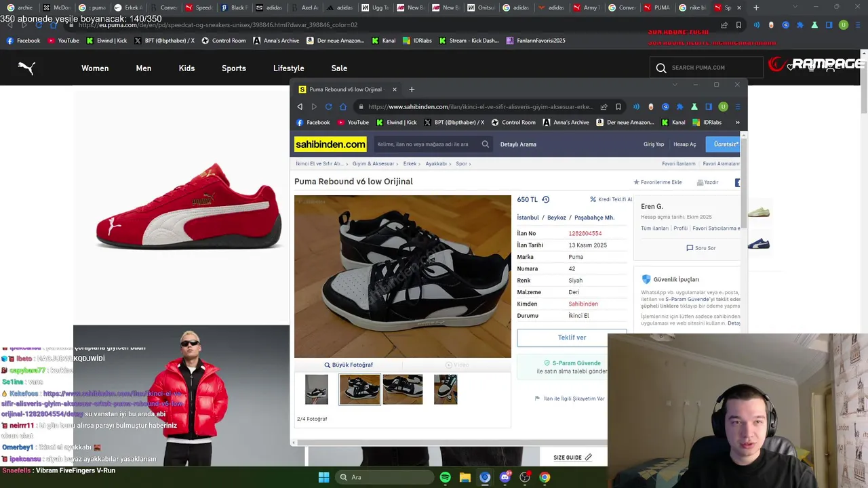Image resolution: width=868 pixels, height=488 pixels.
Task: Click forward arrow in sahibinden browser window
Action: tap(314, 106)
